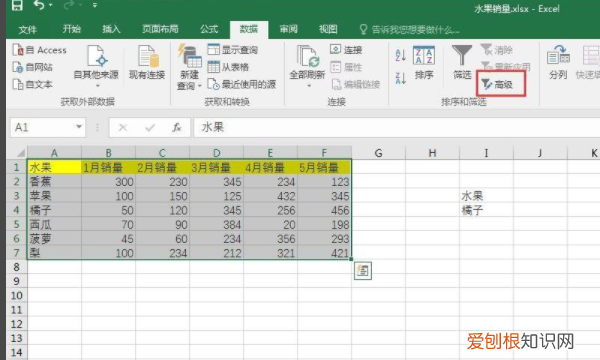Select cell with header 3月销量
The image size is (600, 360).
pyautogui.click(x=216, y=167)
